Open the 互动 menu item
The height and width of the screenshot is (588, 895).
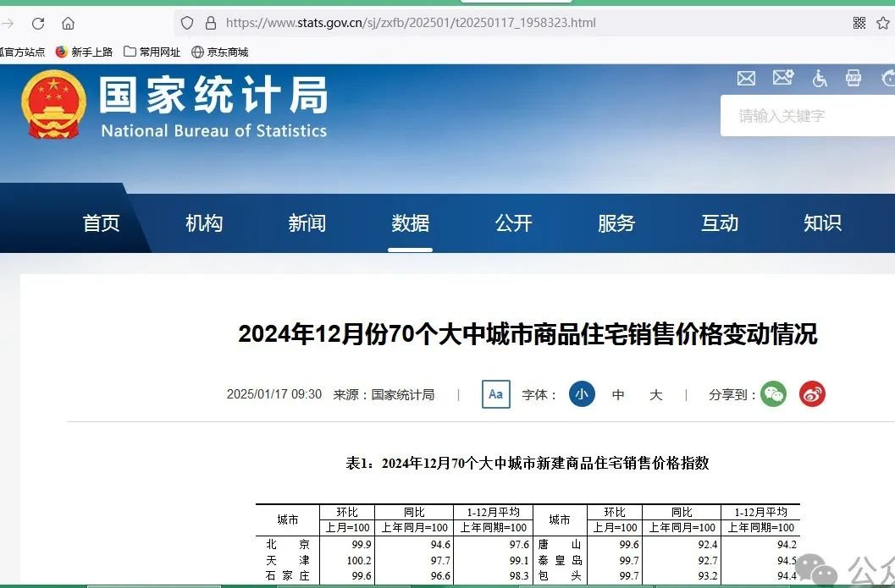[x=718, y=223]
